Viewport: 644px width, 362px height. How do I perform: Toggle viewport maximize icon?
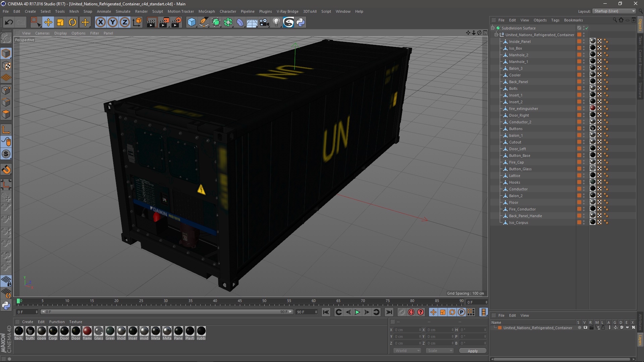click(x=485, y=33)
